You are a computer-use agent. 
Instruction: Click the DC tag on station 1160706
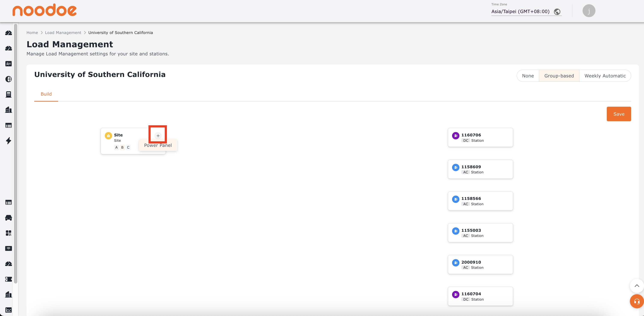click(466, 141)
